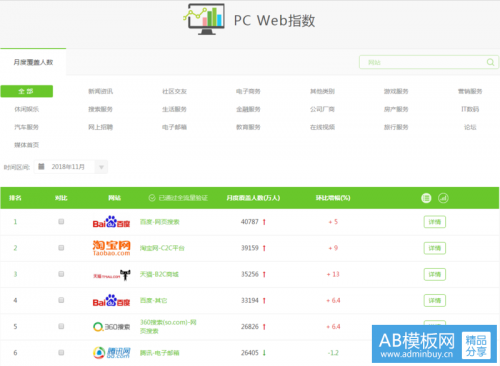
Task: Click the magnifier search icon
Action: coord(490,62)
